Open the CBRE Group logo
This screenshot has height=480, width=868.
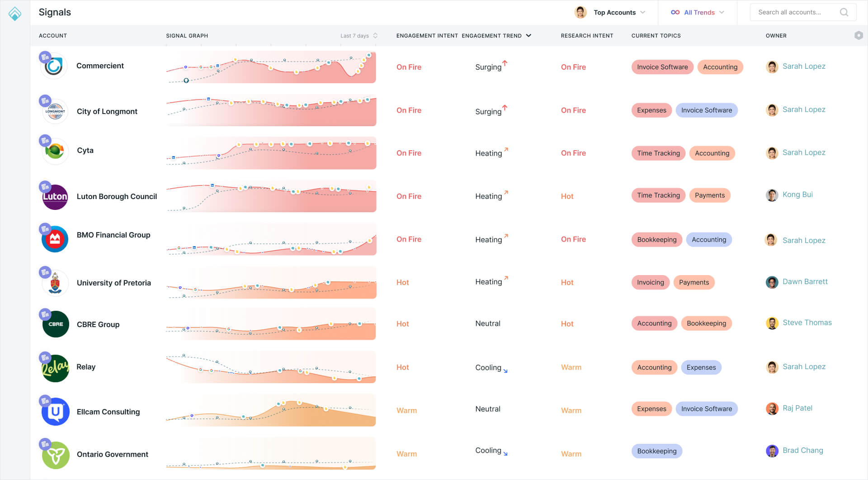tap(56, 324)
